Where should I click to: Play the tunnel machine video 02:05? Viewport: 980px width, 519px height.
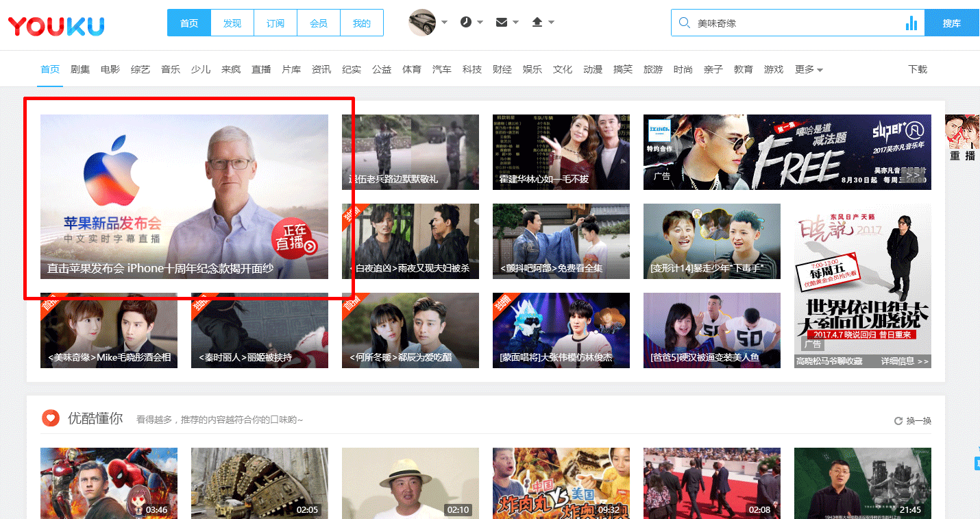click(x=260, y=483)
